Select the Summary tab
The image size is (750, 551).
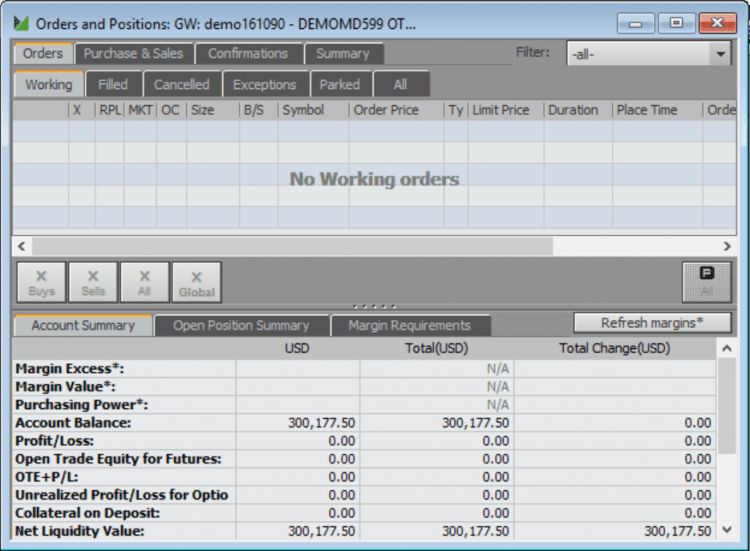click(x=342, y=54)
